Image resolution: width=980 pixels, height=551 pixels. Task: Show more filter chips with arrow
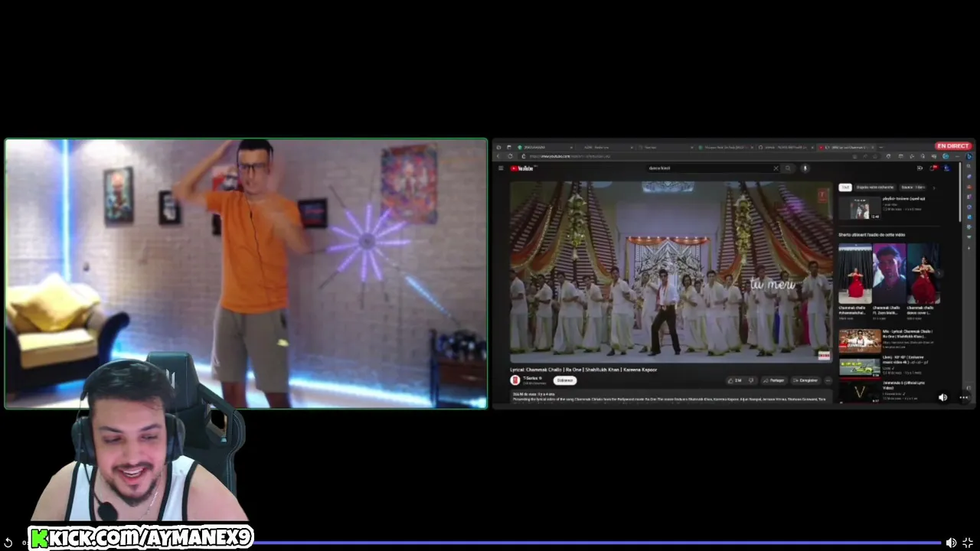point(934,187)
